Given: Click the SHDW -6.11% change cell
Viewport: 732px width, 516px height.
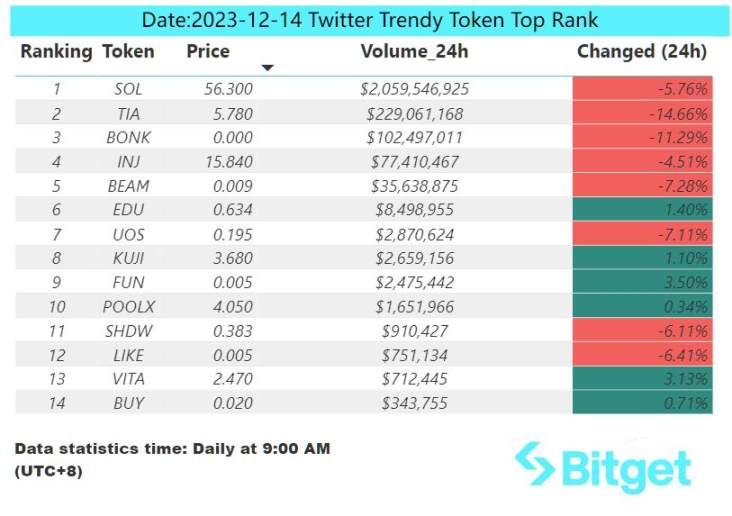Looking at the screenshot, I should click(x=642, y=331).
